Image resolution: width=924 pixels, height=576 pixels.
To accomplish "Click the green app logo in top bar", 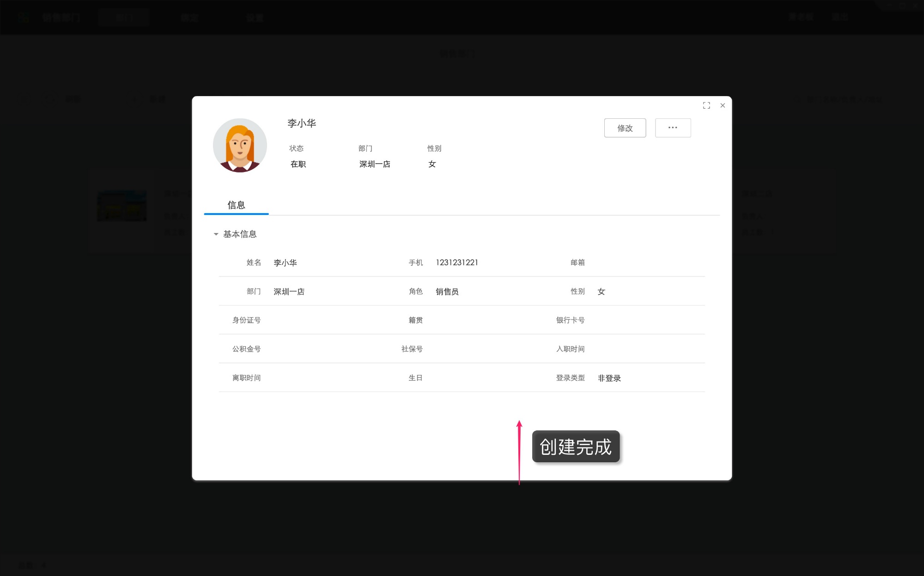I will pos(24,18).
